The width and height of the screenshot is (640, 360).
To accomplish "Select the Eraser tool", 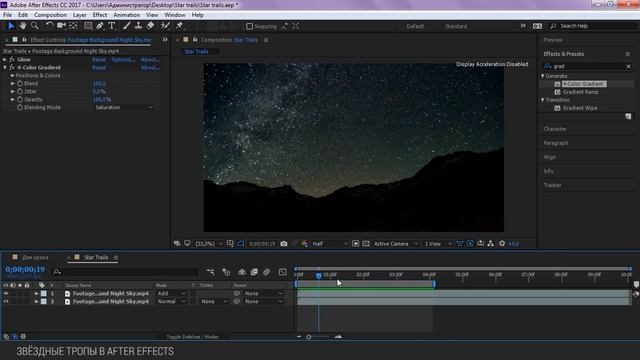I will click(x=151, y=26).
